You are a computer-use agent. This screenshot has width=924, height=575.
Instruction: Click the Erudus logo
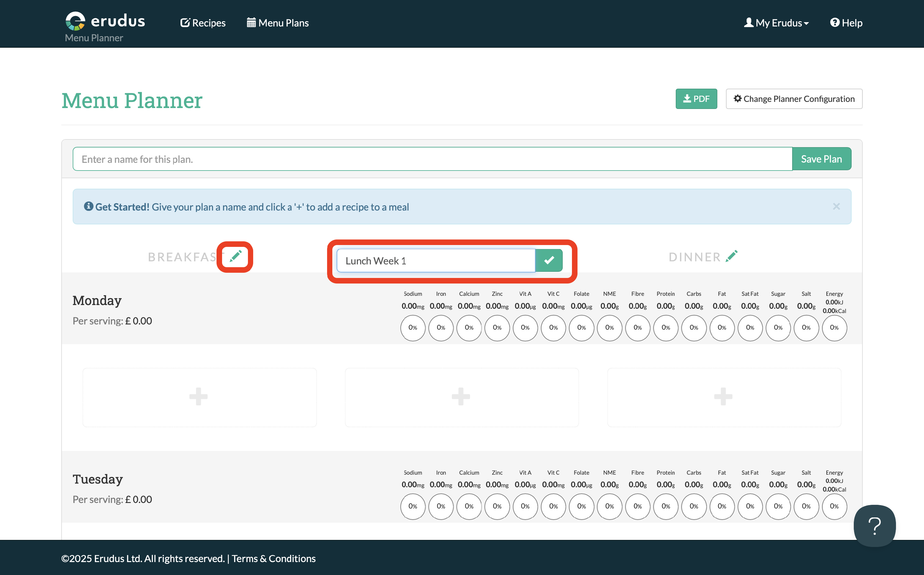(105, 21)
